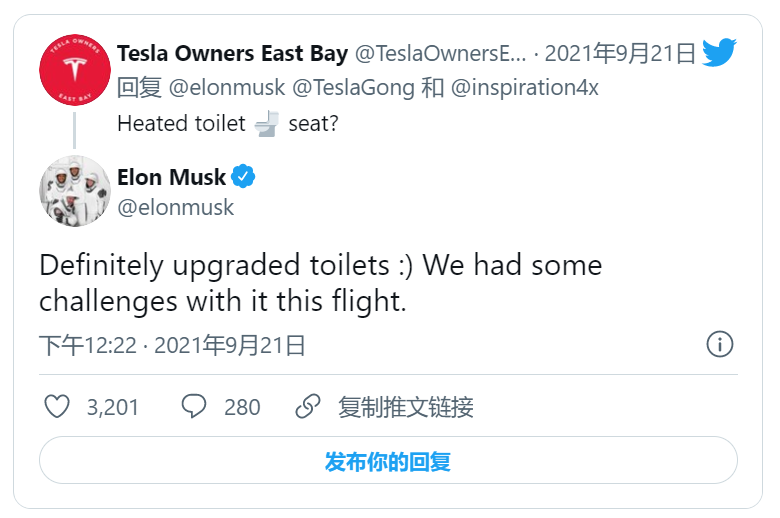The width and height of the screenshot is (780, 518).
Task: Click the reply speech bubble icon
Action: pos(194,406)
